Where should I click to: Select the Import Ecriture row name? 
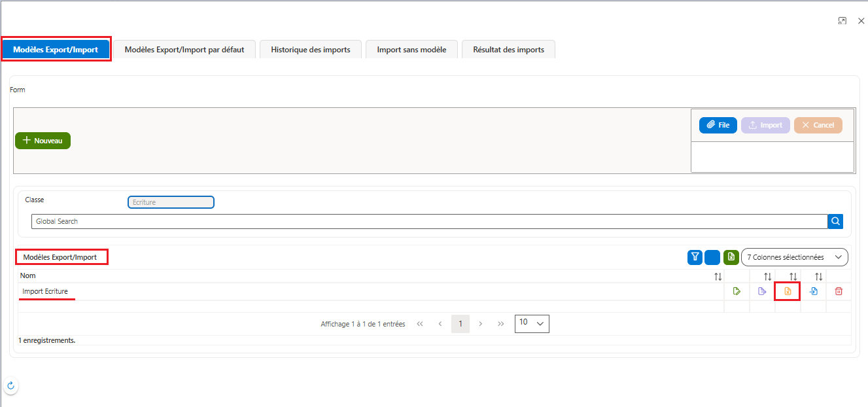45,291
